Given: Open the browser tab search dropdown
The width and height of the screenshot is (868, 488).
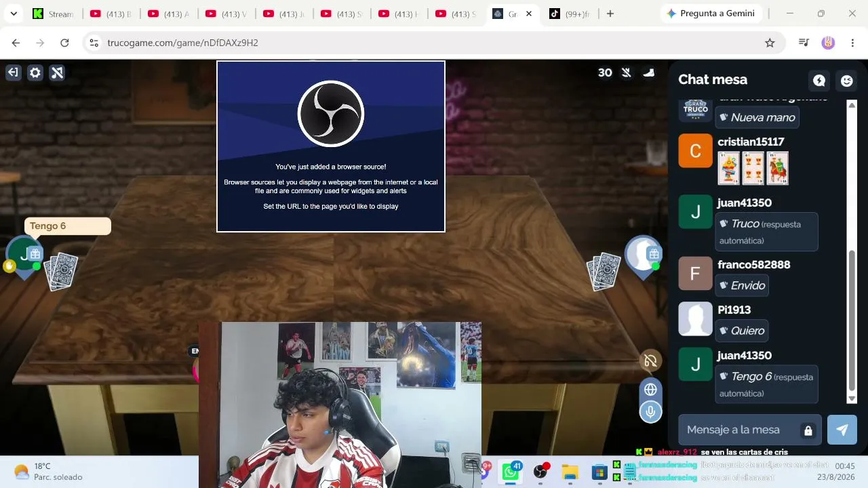Looking at the screenshot, I should (14, 14).
